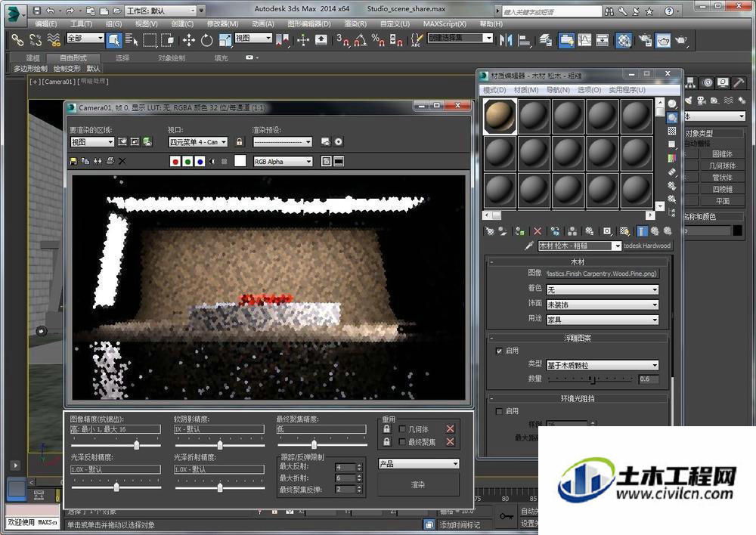Open the 自定义(U) menu

click(x=395, y=23)
